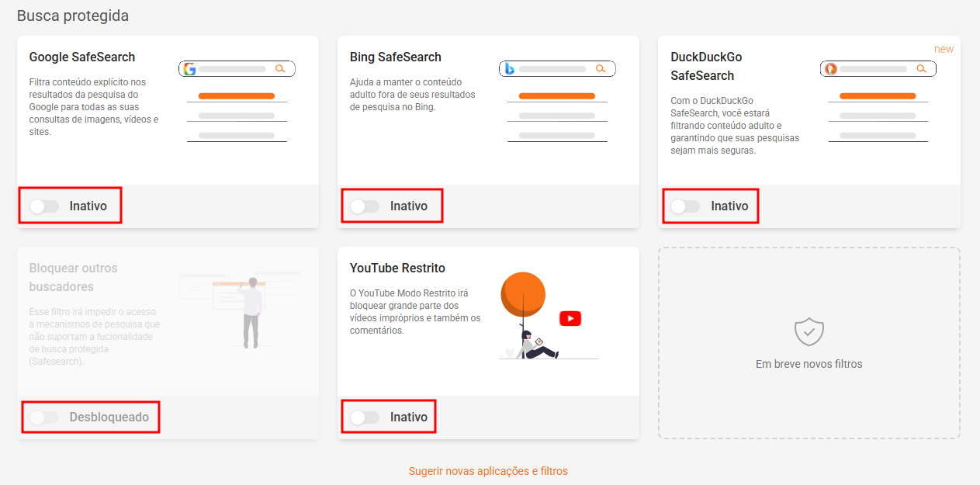Click the DuckDuckGo SafeSearch description paragraph
This screenshot has width=980, height=485.
point(735,126)
